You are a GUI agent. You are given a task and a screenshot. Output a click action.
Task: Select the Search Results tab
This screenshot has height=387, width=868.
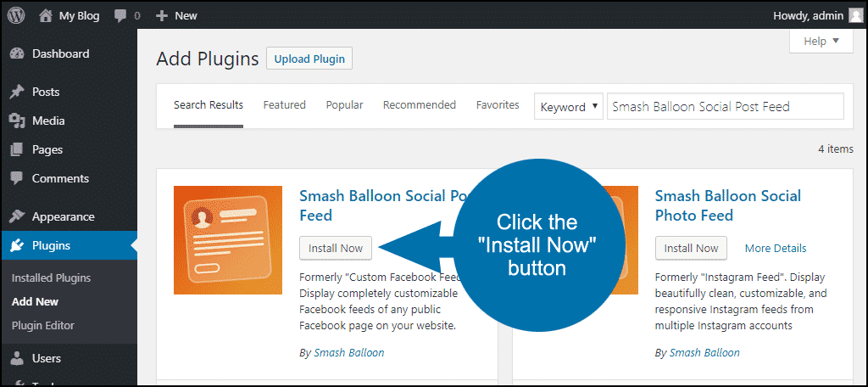coord(209,104)
